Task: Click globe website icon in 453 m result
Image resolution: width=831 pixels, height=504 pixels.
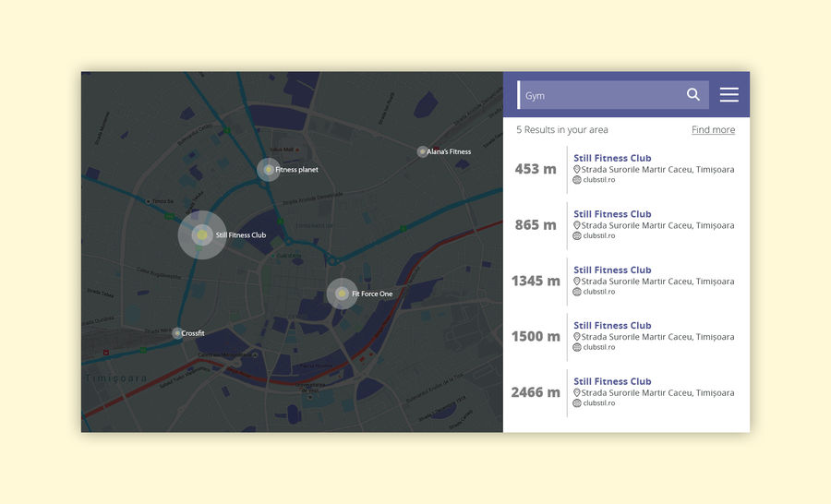Action: [577, 180]
